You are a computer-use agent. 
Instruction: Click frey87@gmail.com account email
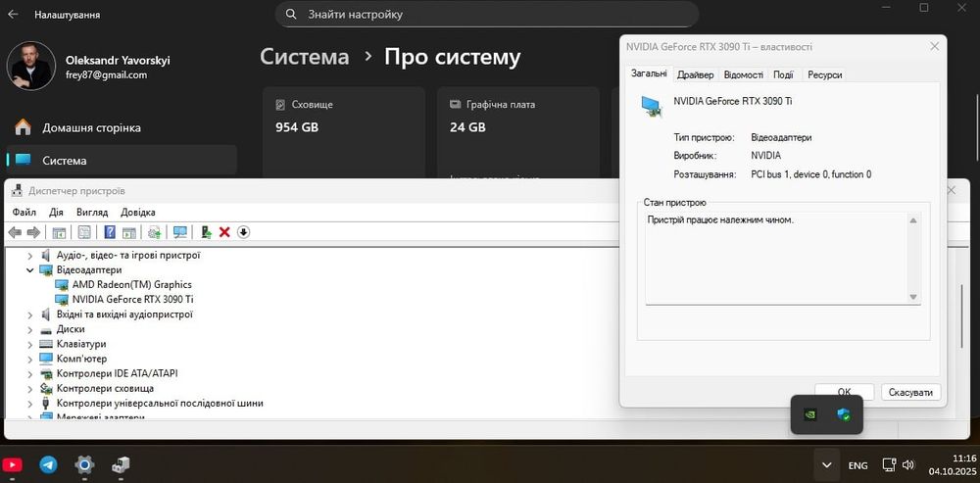(x=106, y=75)
